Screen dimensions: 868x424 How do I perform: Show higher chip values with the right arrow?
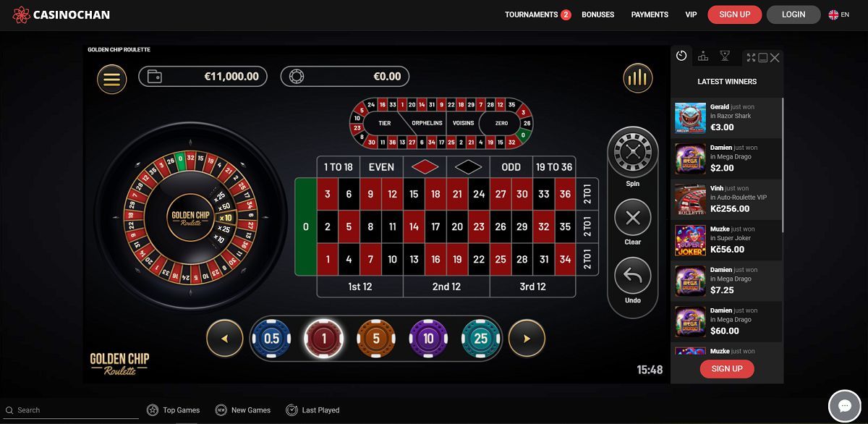click(527, 339)
